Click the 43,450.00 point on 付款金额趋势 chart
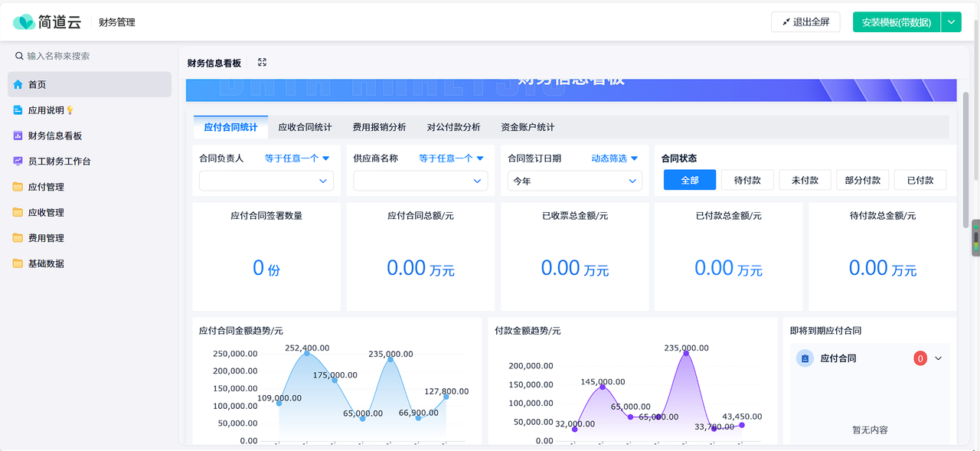 coord(741,425)
